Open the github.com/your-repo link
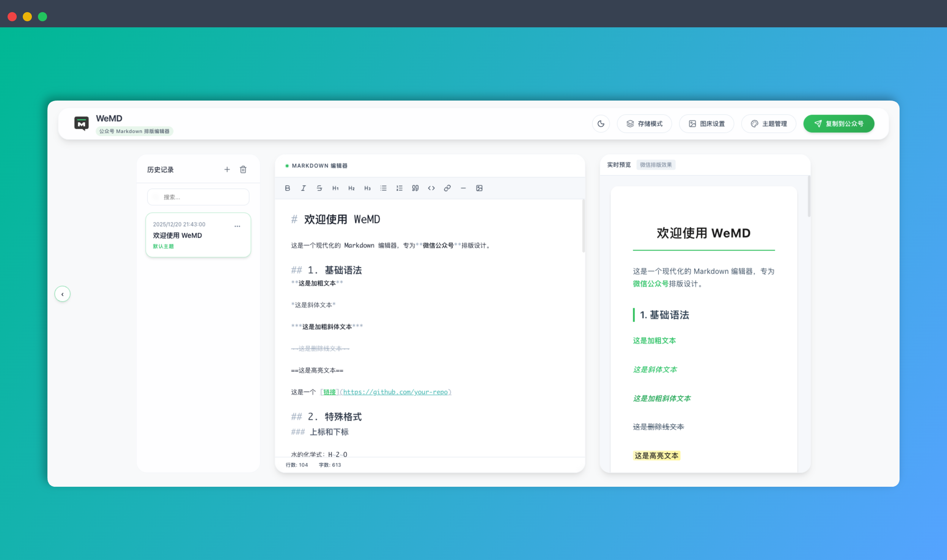Image resolution: width=947 pixels, height=560 pixels. pyautogui.click(x=396, y=392)
